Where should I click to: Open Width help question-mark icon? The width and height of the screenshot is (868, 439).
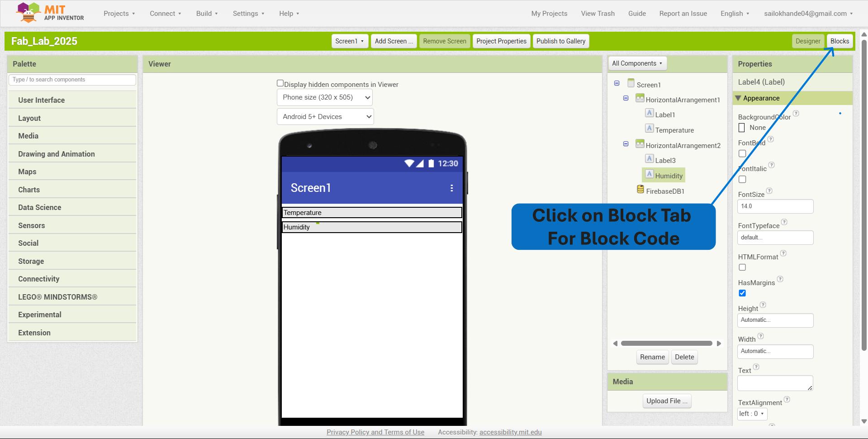point(761,336)
